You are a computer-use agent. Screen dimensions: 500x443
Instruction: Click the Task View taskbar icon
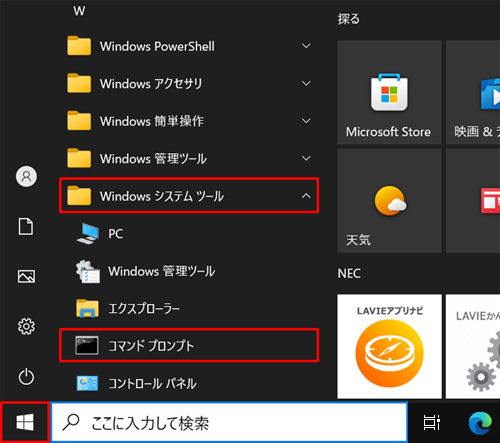pyautogui.click(x=432, y=423)
